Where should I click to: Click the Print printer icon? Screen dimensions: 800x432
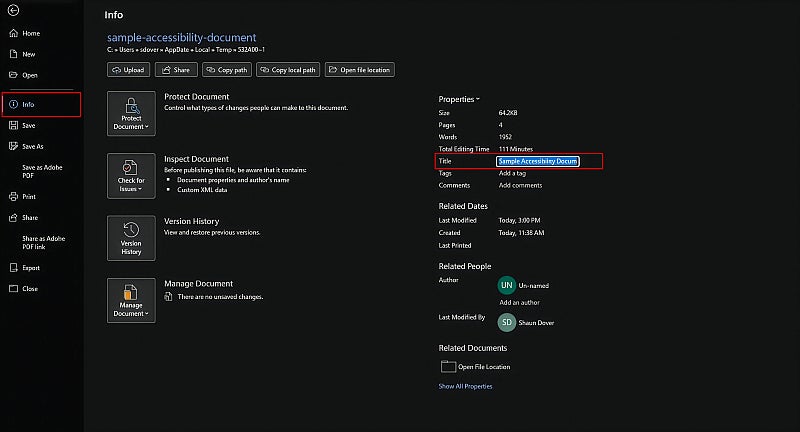point(13,196)
